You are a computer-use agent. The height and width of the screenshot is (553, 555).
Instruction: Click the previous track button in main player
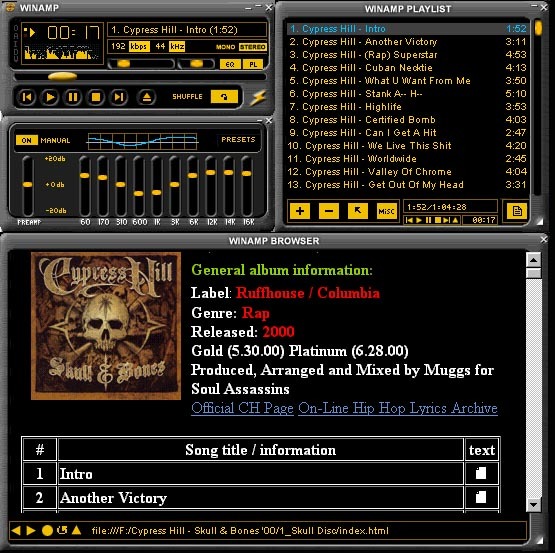27,97
